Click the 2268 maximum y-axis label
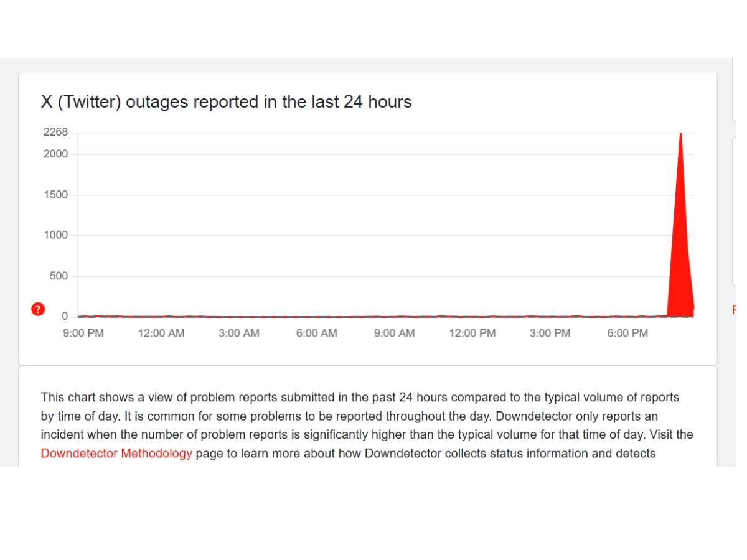 pyautogui.click(x=55, y=132)
